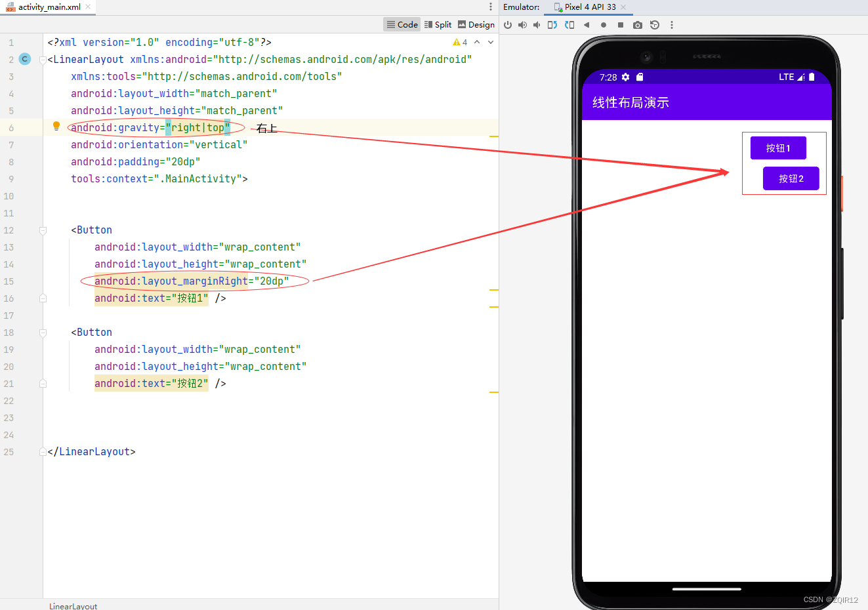Click the android:gravity attribute on line 6
The image size is (868, 610).
(x=151, y=128)
